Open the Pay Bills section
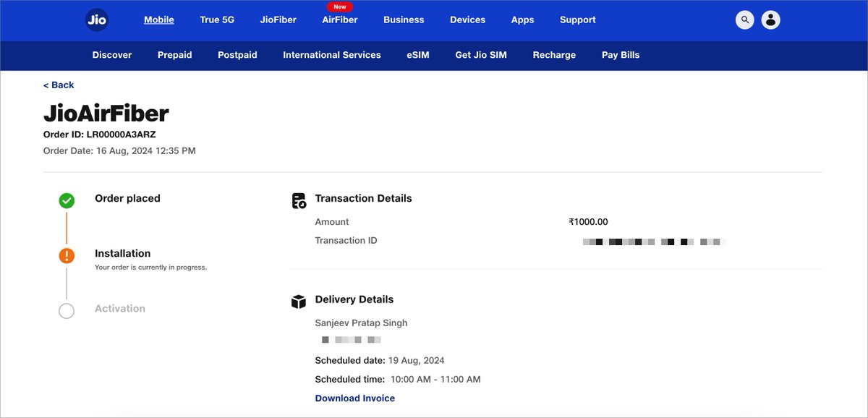Viewport: 868px width, 418px height. coord(621,55)
